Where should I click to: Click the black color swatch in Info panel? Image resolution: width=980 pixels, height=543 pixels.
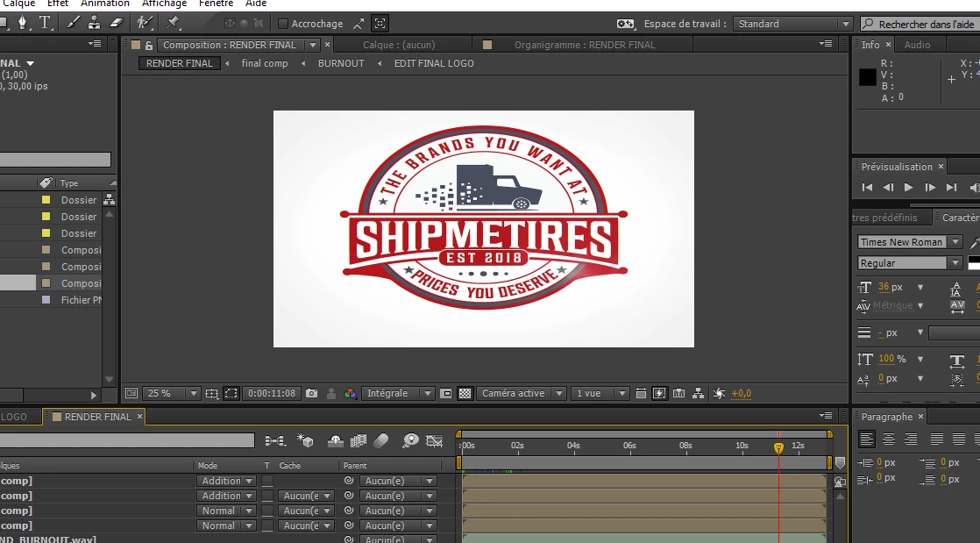(x=868, y=77)
